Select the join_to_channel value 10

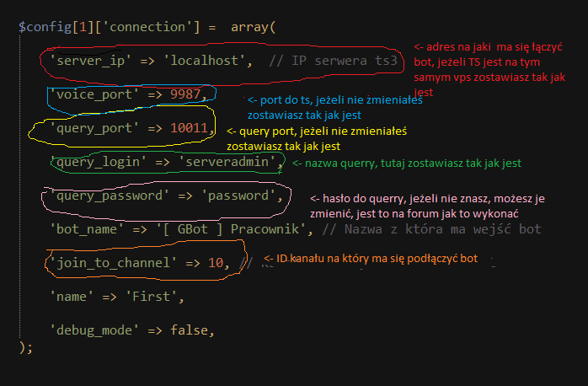216,263
